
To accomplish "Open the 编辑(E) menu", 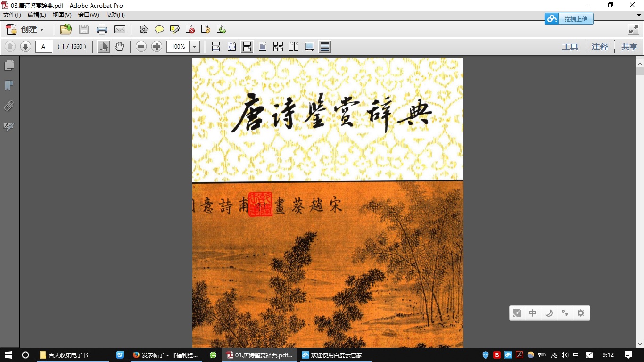I will click(x=37, y=15).
